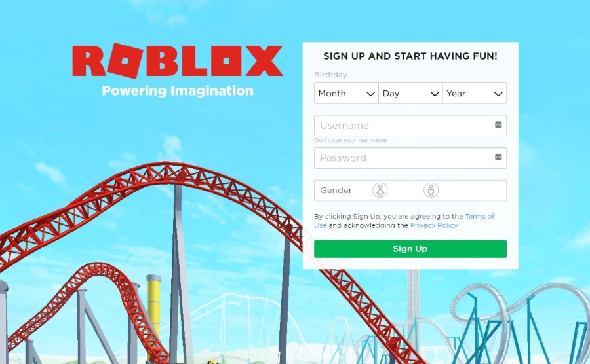Click the 'Powering Imagination' tagline

(x=178, y=91)
